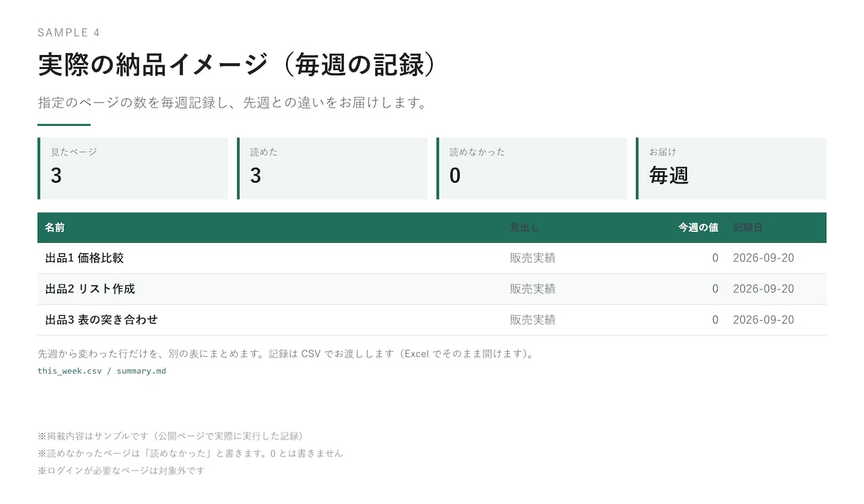
Task: Click the 記録日 column header
Action: tap(748, 227)
